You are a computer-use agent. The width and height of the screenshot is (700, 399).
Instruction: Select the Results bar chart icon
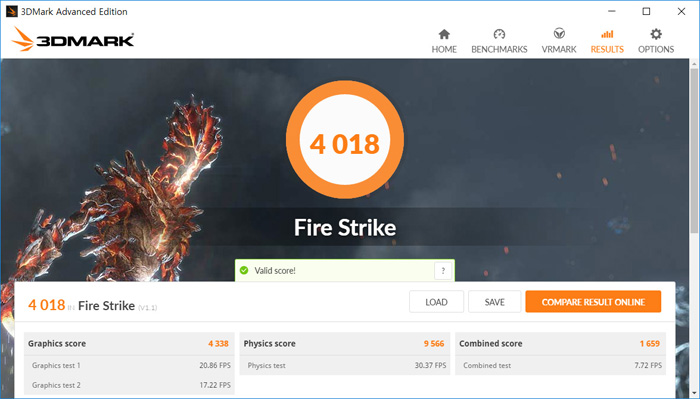607,34
